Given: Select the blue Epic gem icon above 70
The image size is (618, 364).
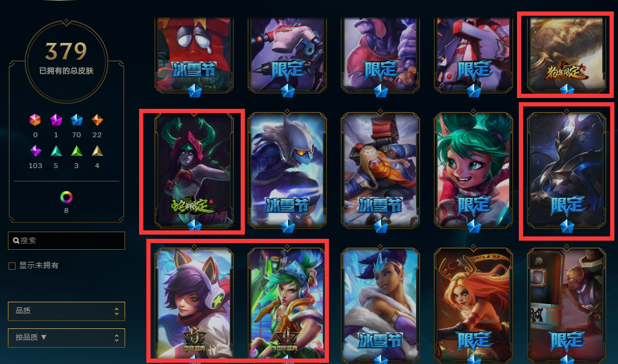Looking at the screenshot, I should 76,120.
